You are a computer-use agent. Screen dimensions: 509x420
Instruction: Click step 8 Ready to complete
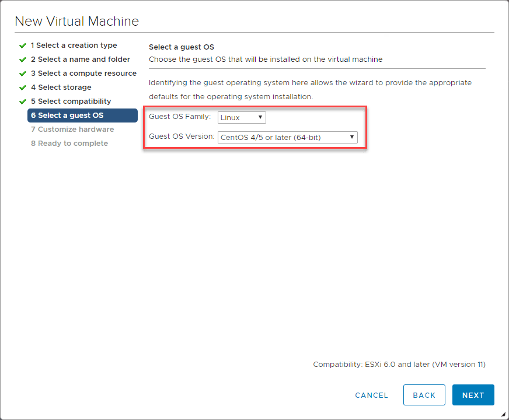pos(69,143)
